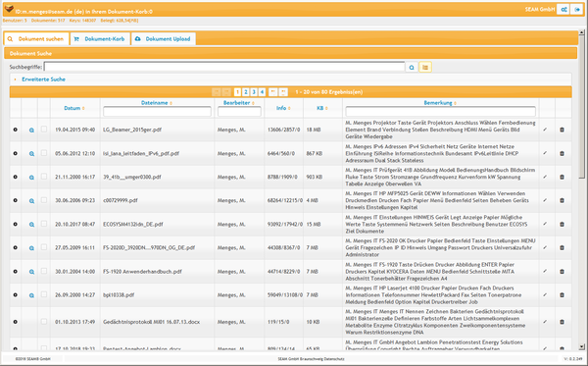Open the settings icon next to SEAM GmbH
Viewport: 588px width, 366px height.
point(563,10)
